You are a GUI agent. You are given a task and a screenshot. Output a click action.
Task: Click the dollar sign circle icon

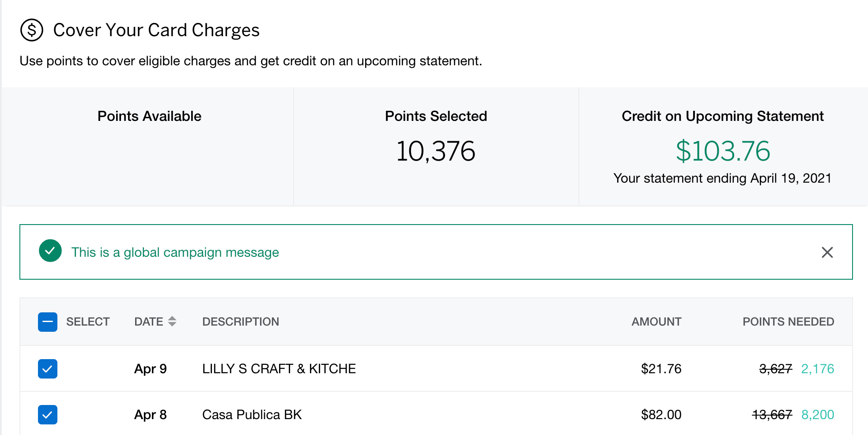click(32, 30)
